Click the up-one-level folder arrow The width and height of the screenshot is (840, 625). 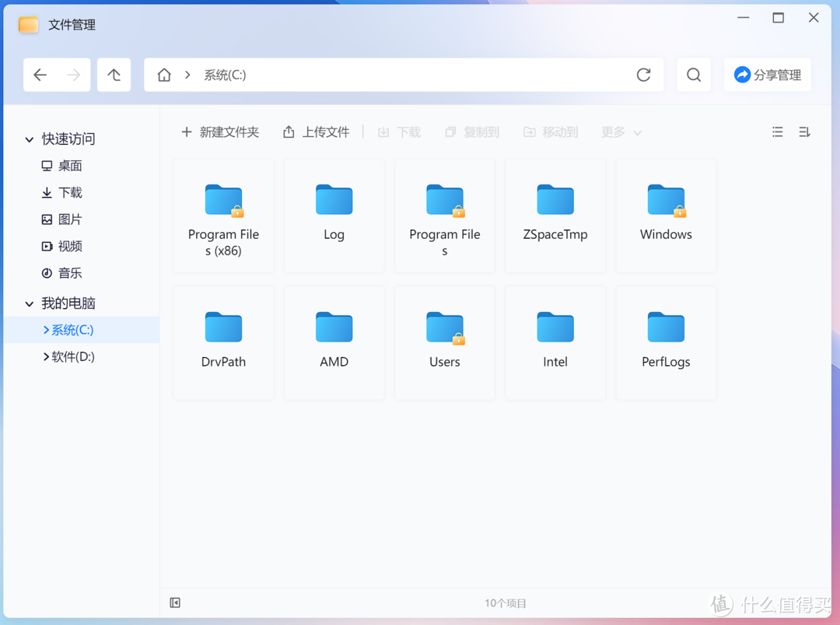pos(114,74)
